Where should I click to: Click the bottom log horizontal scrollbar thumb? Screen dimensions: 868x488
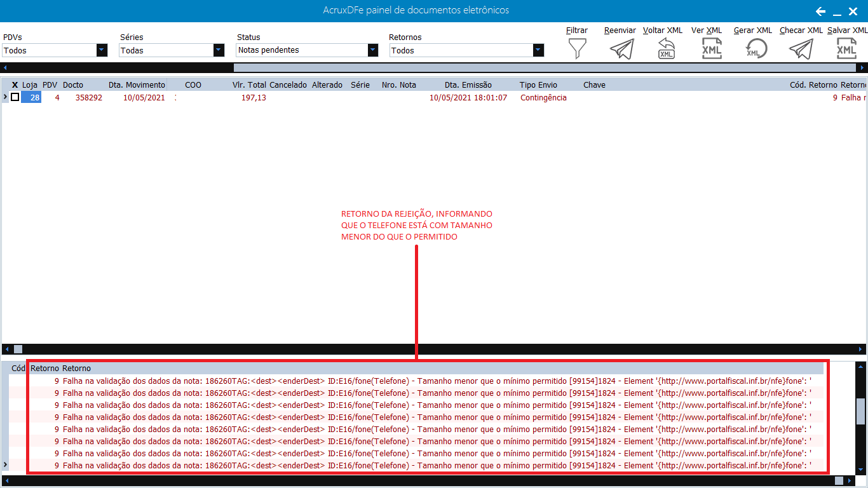pyautogui.click(x=839, y=480)
